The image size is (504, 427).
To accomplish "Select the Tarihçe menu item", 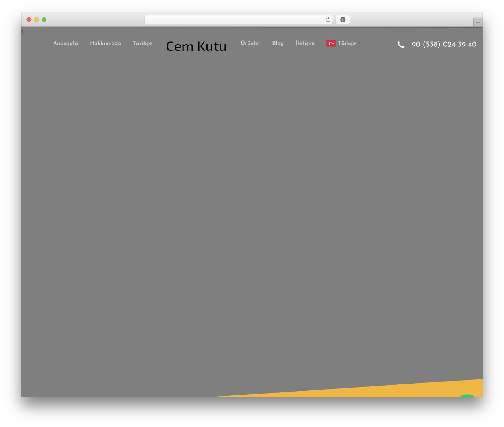I will 143,43.
